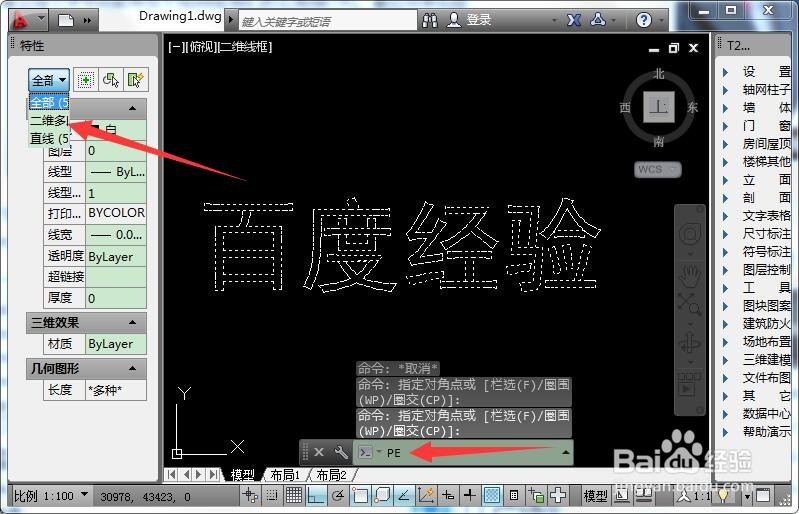Click the 材质 ByLayer value

(x=116, y=344)
